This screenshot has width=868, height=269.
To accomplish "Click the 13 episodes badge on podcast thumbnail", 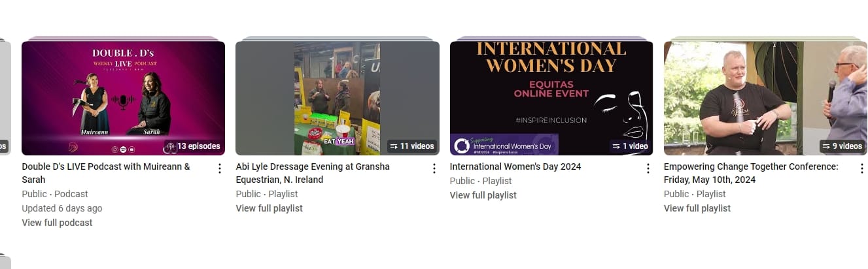I will 194,146.
